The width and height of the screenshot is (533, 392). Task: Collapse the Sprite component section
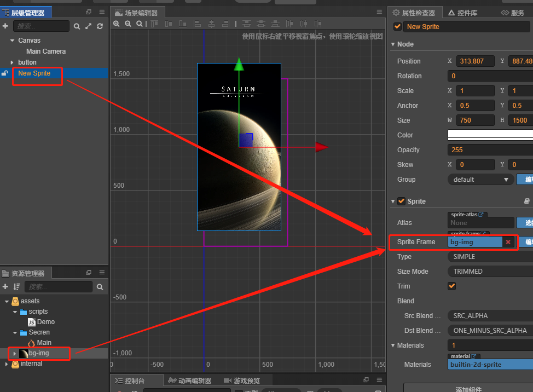[393, 201]
